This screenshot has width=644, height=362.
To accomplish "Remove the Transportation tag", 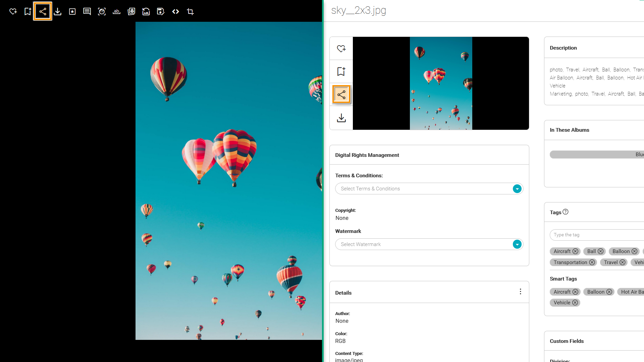I will point(592,262).
